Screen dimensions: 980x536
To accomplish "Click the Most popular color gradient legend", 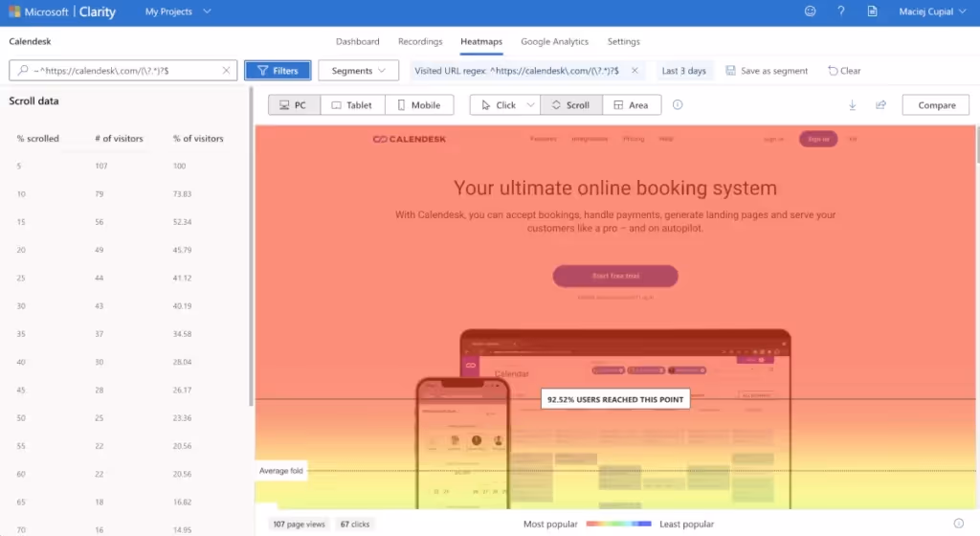I will coord(619,524).
